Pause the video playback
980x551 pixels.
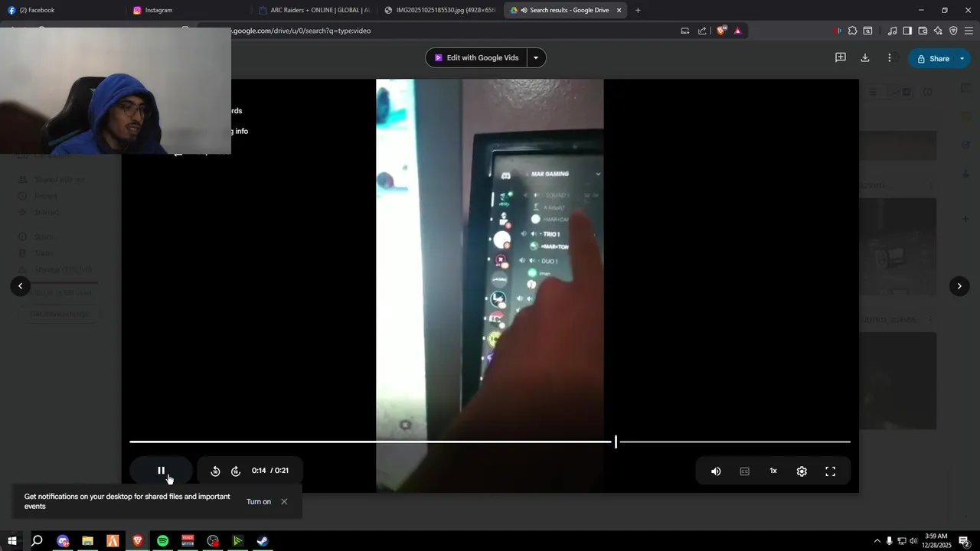(x=161, y=471)
